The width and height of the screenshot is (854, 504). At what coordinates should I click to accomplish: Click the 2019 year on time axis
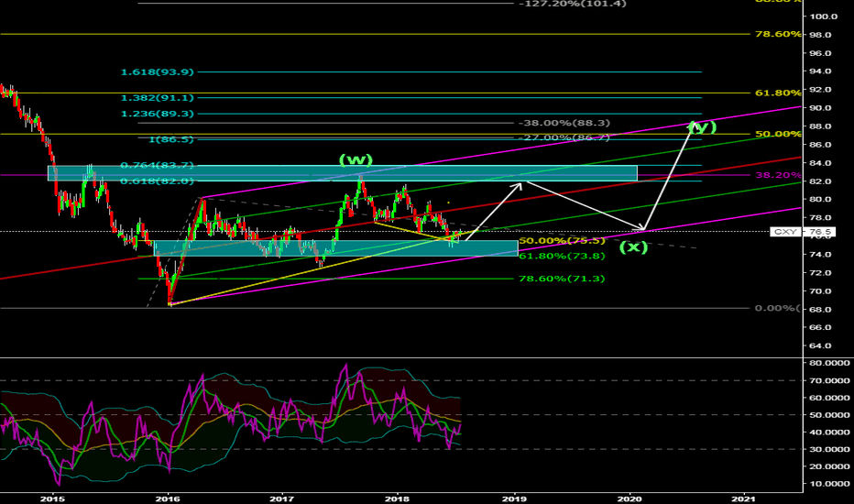point(514,499)
